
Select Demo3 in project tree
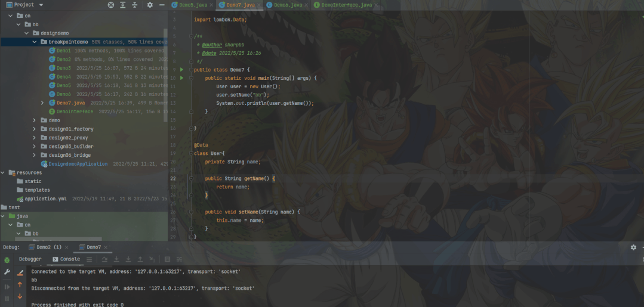click(x=64, y=68)
